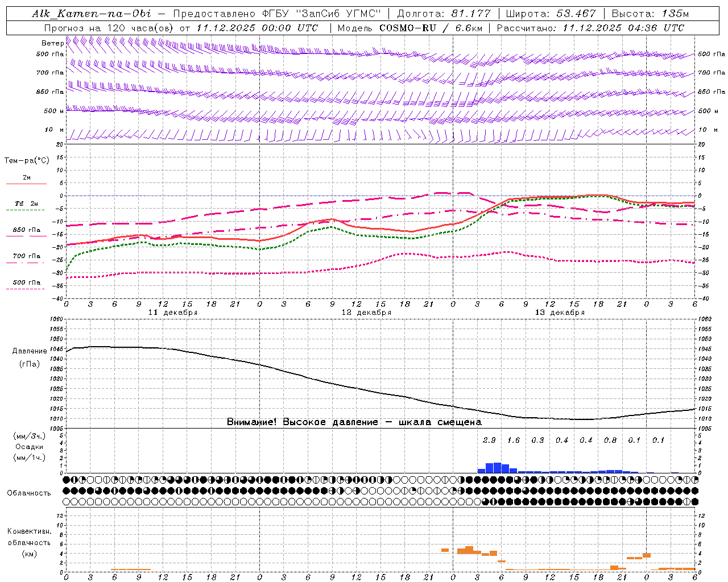
Task: Click the (мм/1ч.) unit label
Action: coord(29,458)
